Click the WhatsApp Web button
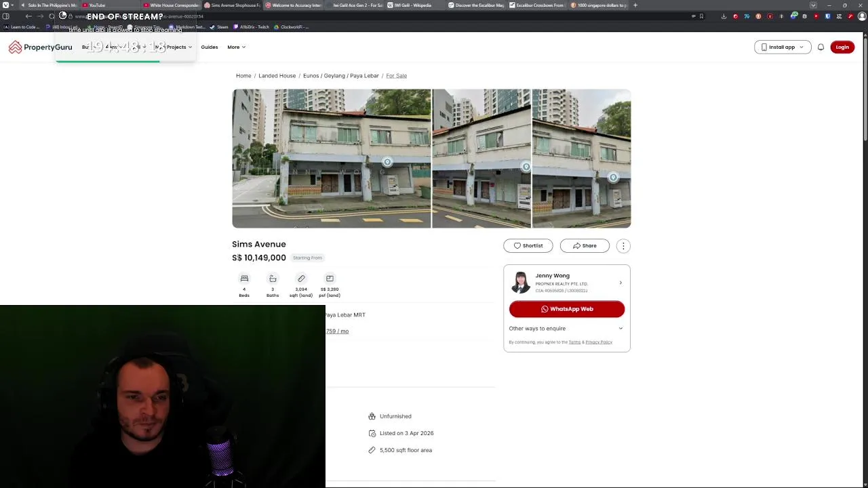868x488 pixels. pyautogui.click(x=567, y=309)
